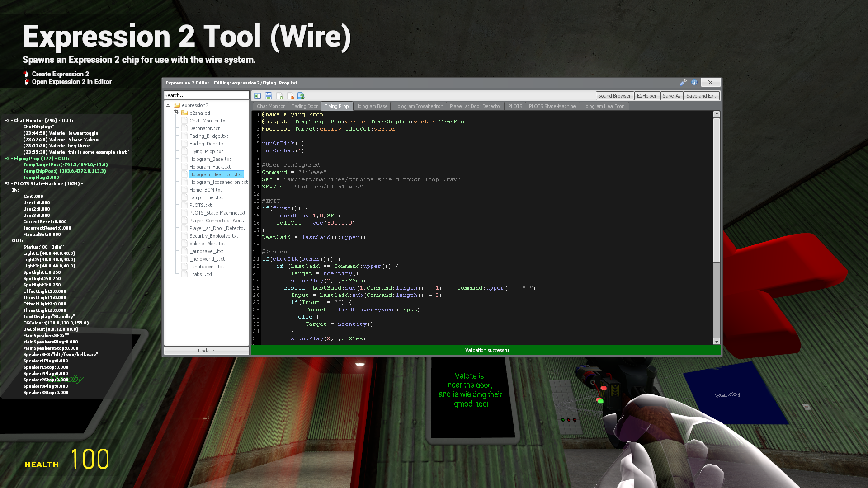This screenshot has height=488, width=868.
Task: Click the new tab page-plus icon
Action: pos(279,96)
